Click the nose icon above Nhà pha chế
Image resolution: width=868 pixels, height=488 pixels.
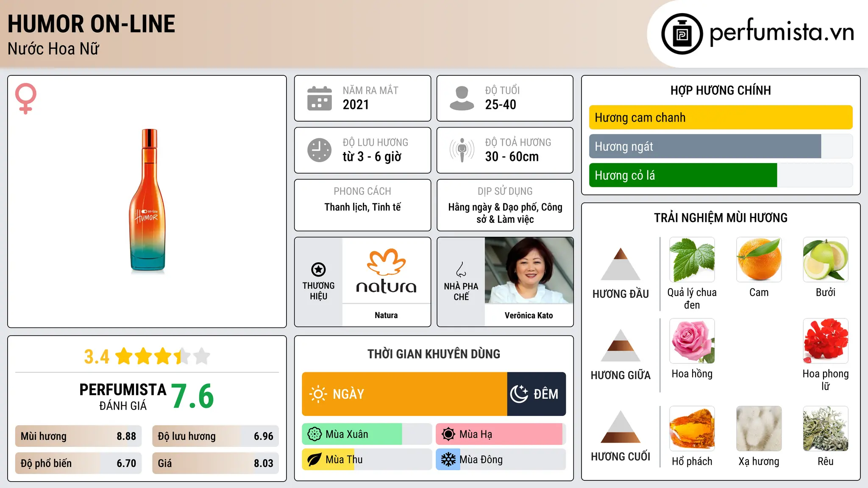click(461, 269)
